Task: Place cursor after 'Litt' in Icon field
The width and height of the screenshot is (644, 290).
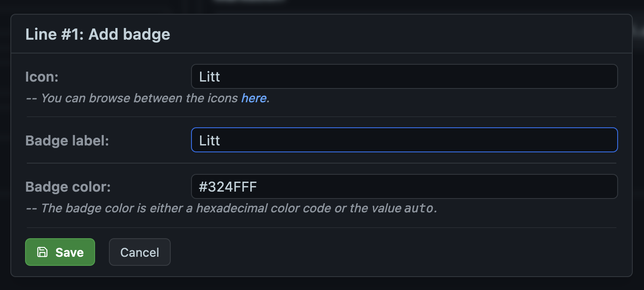Action: [x=221, y=77]
